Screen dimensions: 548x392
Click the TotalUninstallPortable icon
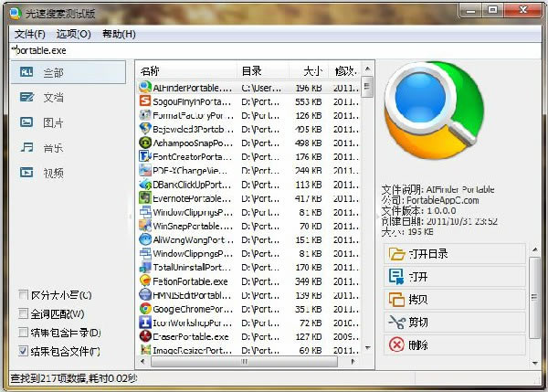(x=145, y=267)
